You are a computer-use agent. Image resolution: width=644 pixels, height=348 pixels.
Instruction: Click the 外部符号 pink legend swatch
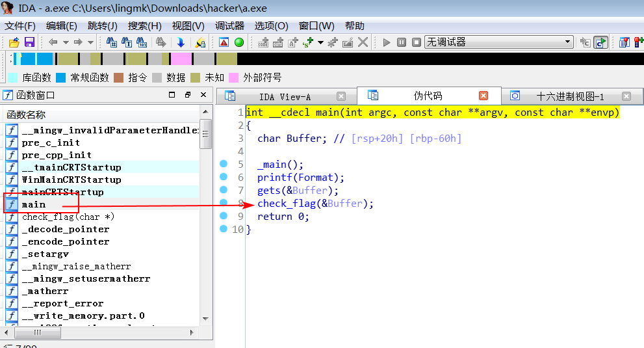click(x=233, y=77)
